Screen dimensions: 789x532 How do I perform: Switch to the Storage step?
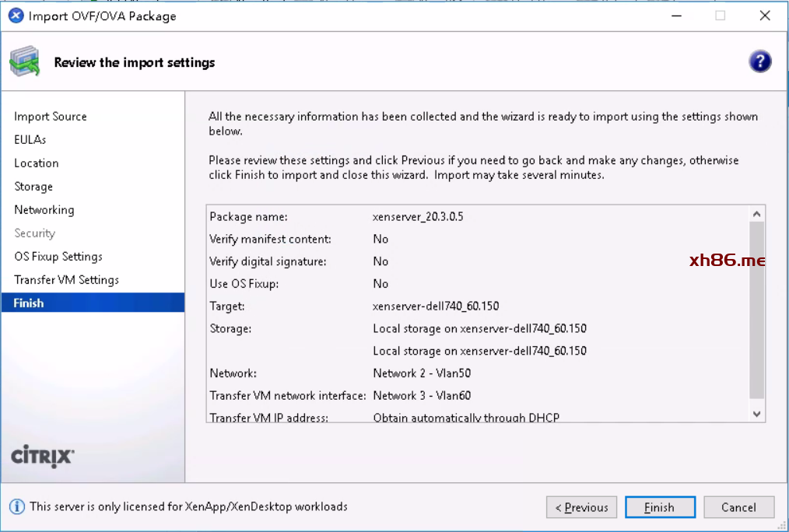click(x=33, y=187)
